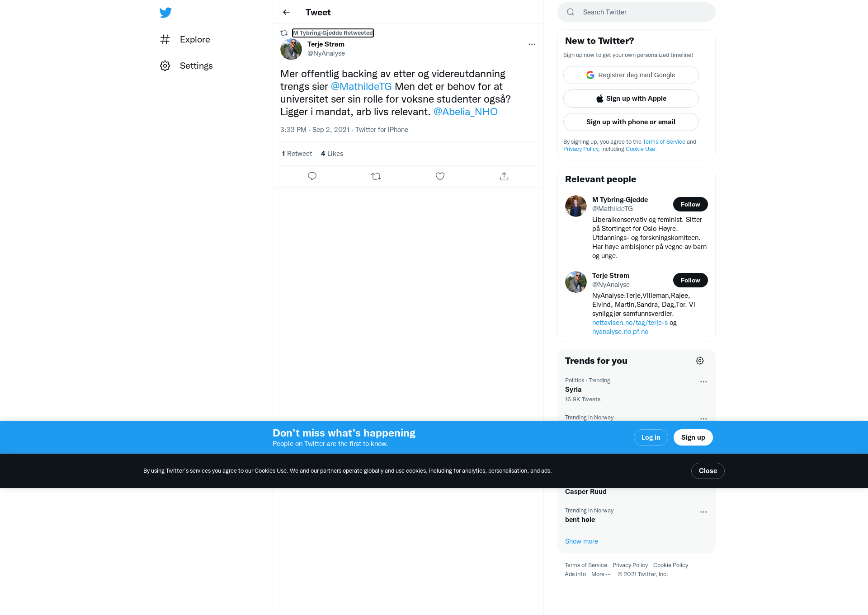Like the tweet with heart icon
This screenshot has width=868, height=615.
tap(440, 176)
